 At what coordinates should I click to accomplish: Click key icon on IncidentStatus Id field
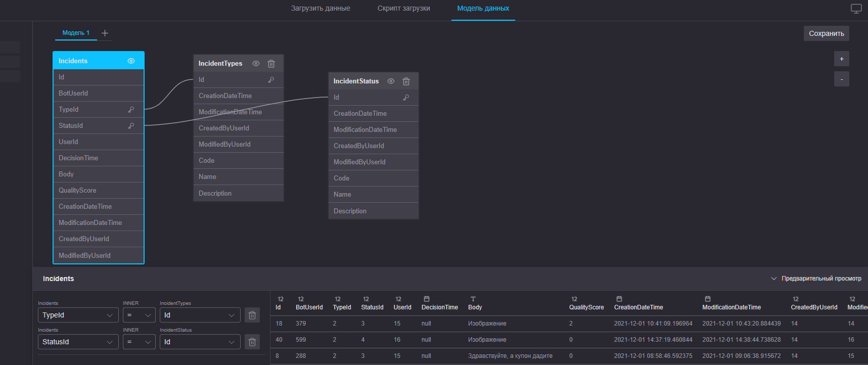[x=406, y=98]
